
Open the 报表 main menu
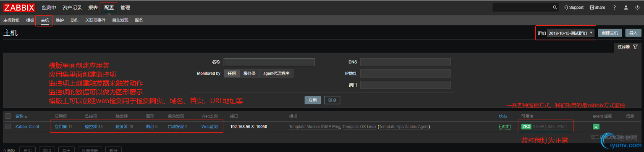tap(93, 7)
